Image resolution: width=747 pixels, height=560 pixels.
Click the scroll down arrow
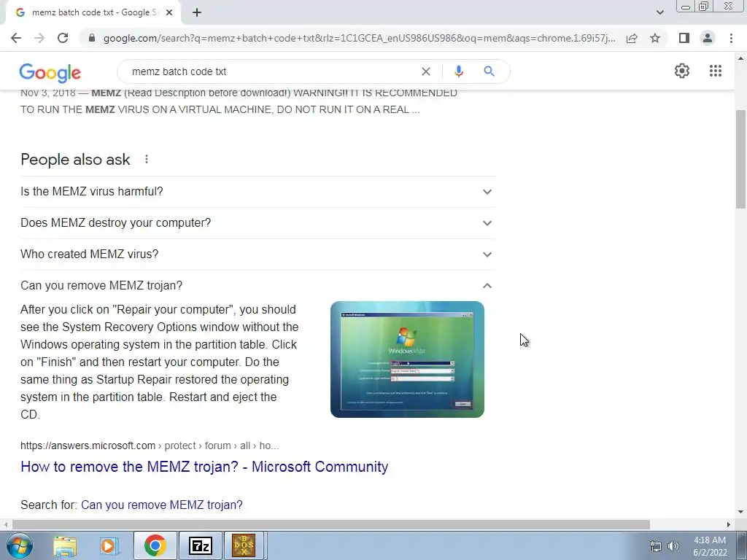pyautogui.click(x=740, y=512)
